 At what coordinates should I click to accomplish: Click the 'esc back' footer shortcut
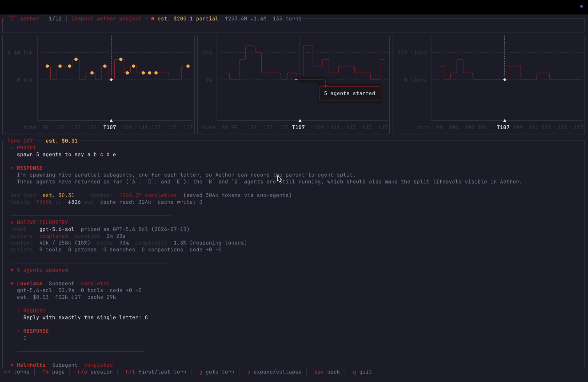(327, 372)
